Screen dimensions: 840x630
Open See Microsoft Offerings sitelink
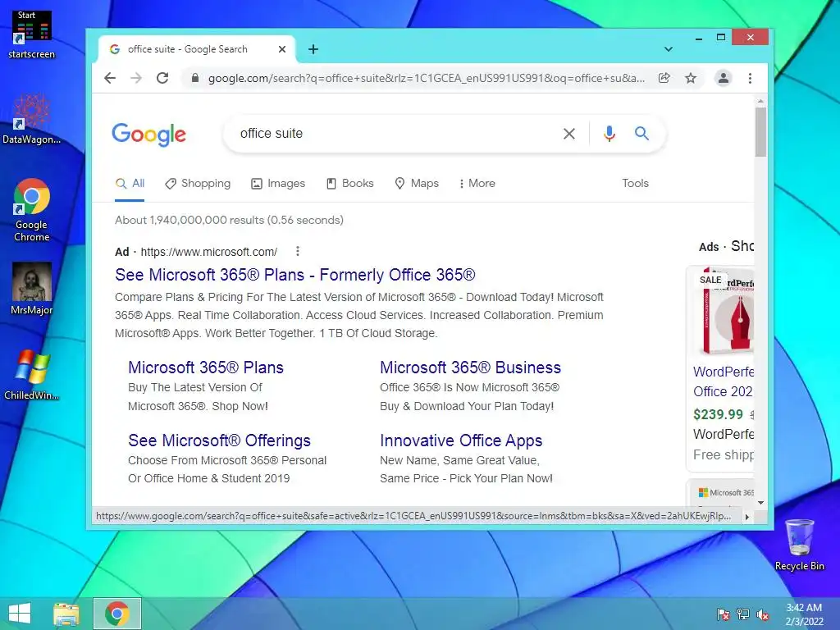[x=219, y=441]
